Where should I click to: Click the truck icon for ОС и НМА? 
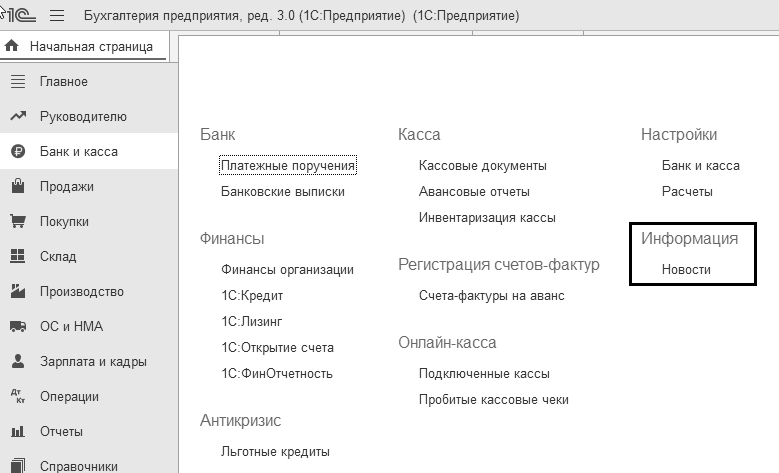pyautogui.click(x=18, y=326)
